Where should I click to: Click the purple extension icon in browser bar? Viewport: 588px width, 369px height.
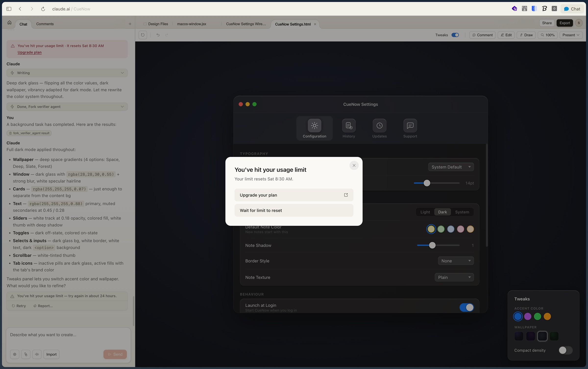click(514, 9)
